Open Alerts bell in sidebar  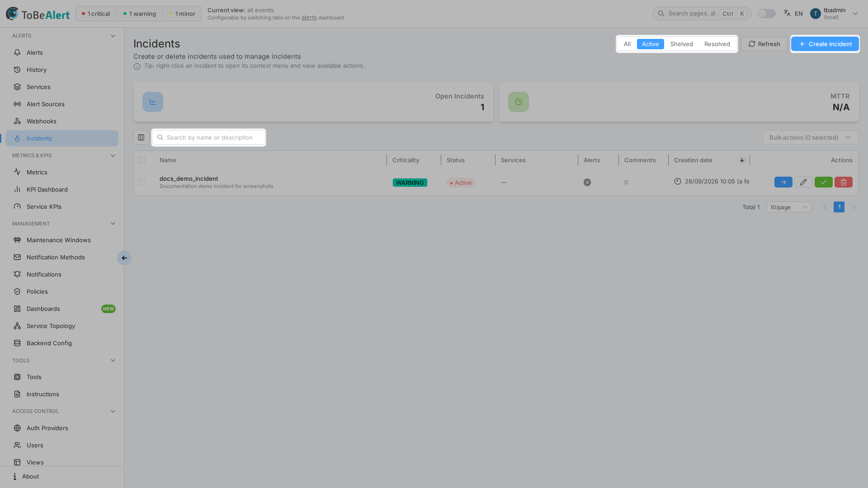pos(62,52)
